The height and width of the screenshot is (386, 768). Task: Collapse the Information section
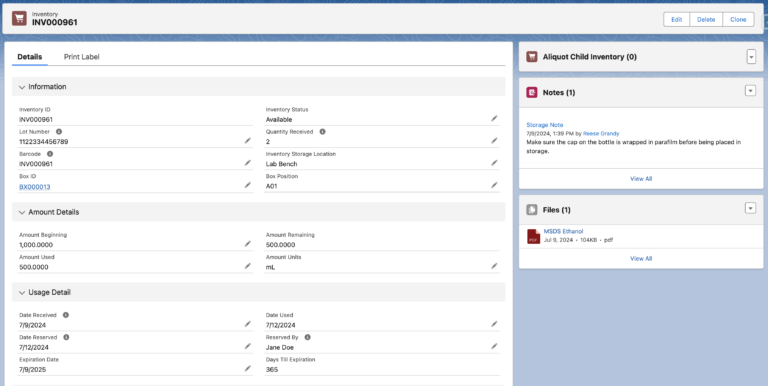click(x=22, y=87)
